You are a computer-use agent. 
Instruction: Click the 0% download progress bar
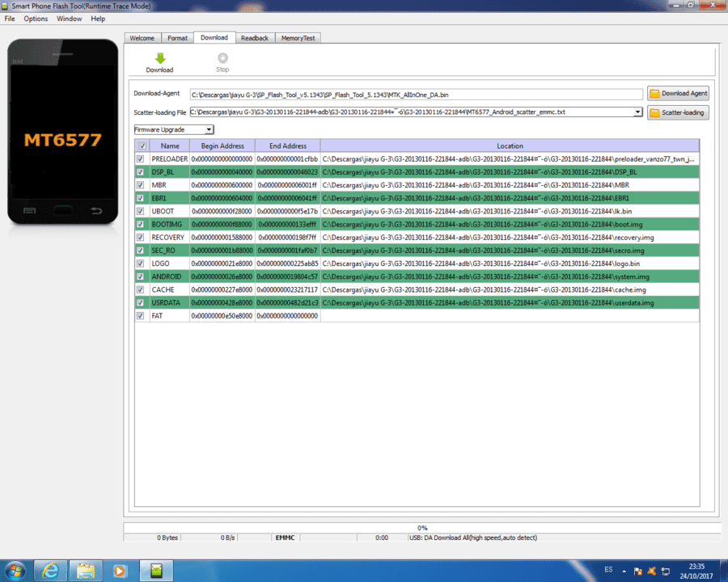(421, 528)
